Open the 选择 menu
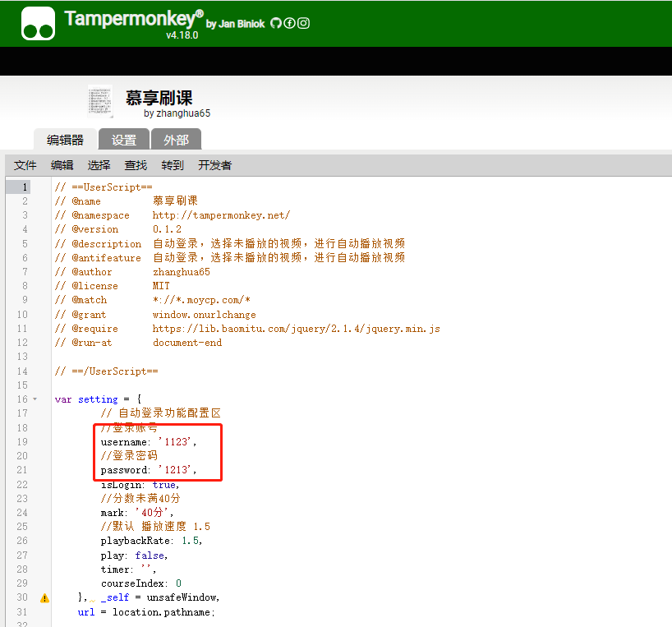The width and height of the screenshot is (672, 627). pyautogui.click(x=99, y=165)
